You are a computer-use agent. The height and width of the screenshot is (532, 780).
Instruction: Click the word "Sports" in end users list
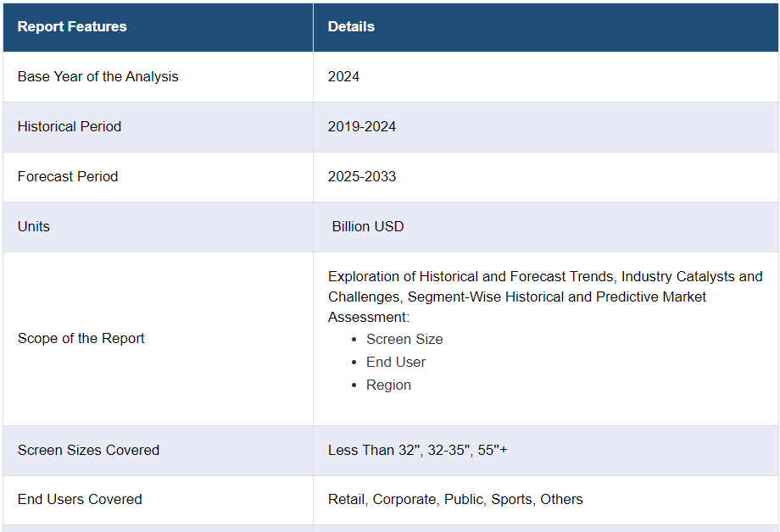click(x=511, y=500)
